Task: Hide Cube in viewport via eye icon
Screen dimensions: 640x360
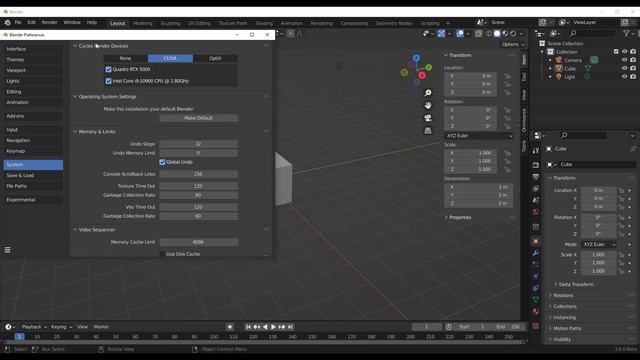Action: pos(624,68)
